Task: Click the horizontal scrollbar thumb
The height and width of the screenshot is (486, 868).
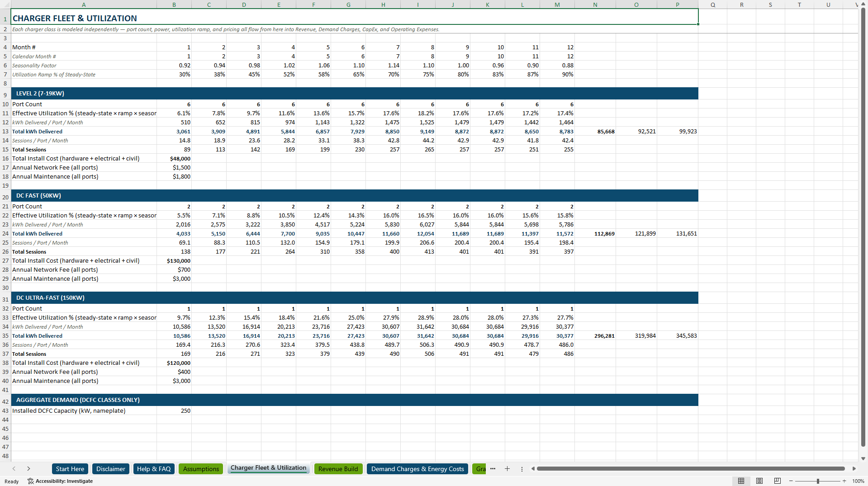Action: [x=691, y=469]
